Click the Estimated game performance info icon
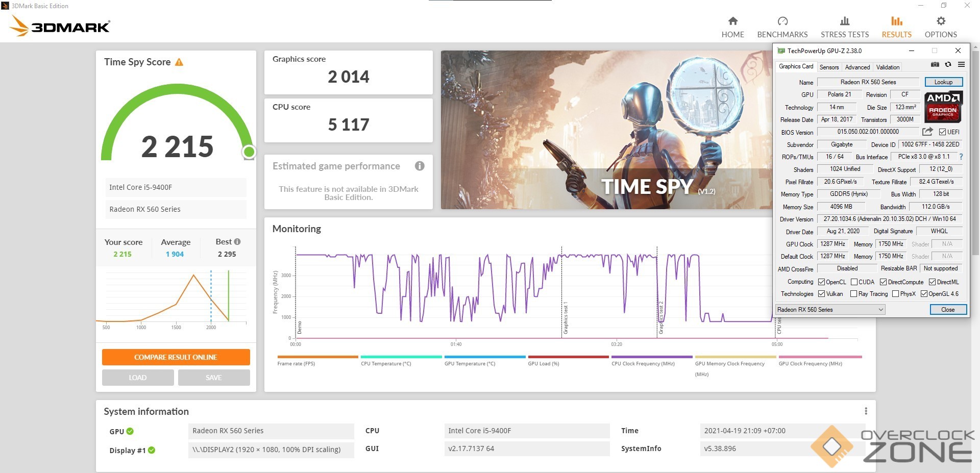Viewport: 980px width, 473px height. coord(420,166)
